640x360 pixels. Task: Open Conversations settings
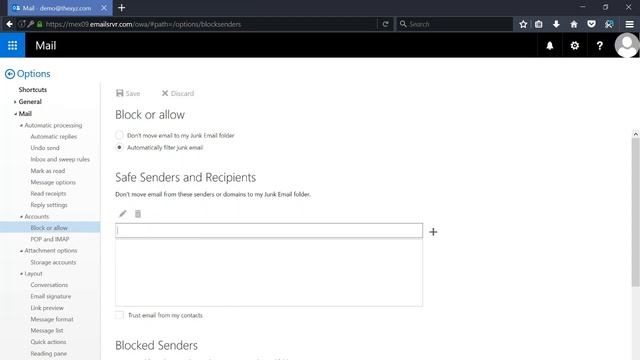(x=49, y=285)
